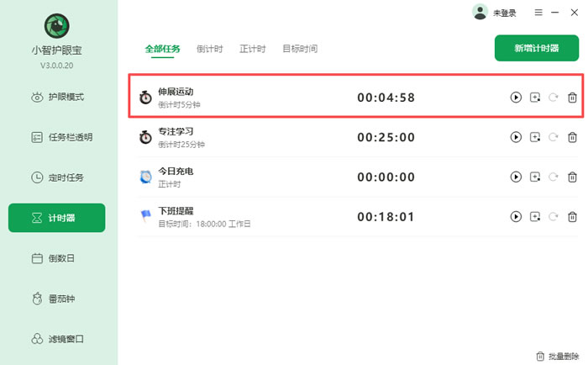Open the hamburger menu in title bar
Image resolution: width=588 pixels, height=365 pixels.
pos(534,13)
